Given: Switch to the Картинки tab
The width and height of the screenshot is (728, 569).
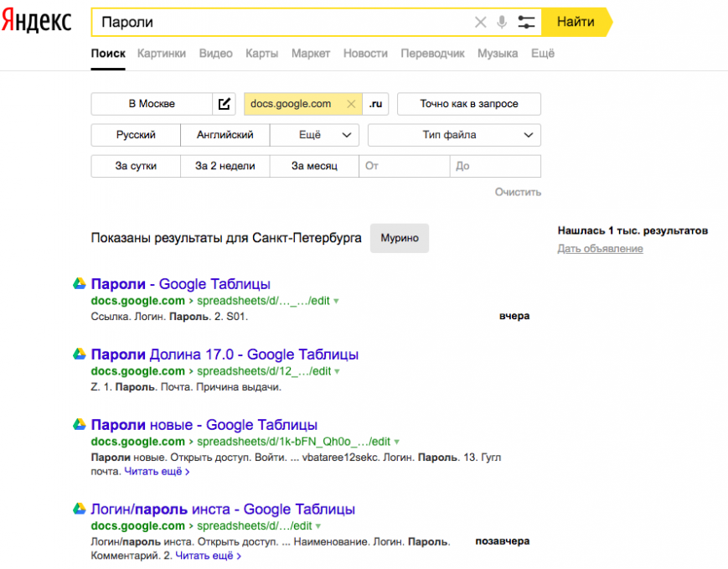Looking at the screenshot, I should (162, 54).
